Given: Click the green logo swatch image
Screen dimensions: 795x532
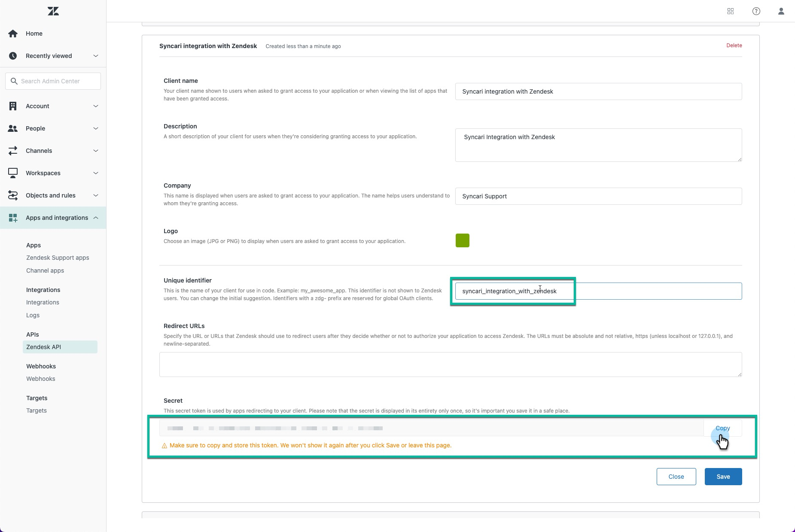Looking at the screenshot, I should pos(463,240).
